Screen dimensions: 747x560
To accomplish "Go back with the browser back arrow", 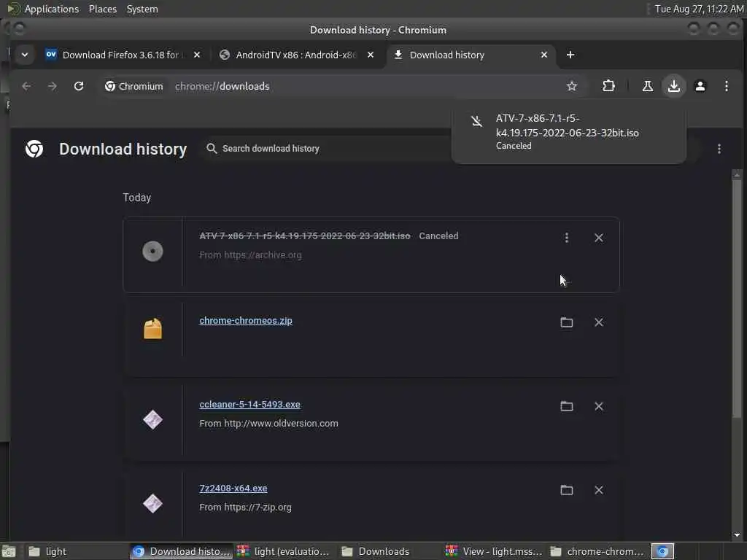I will coord(26,86).
